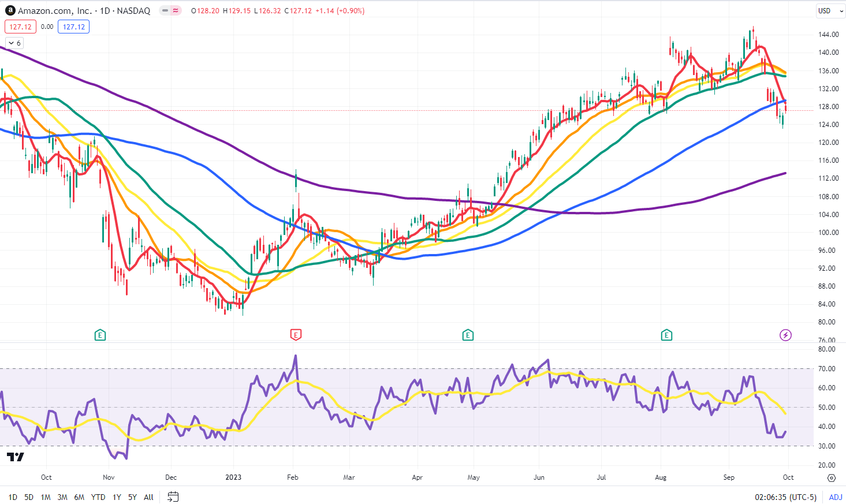Select the 5Y time range

pyautogui.click(x=132, y=497)
